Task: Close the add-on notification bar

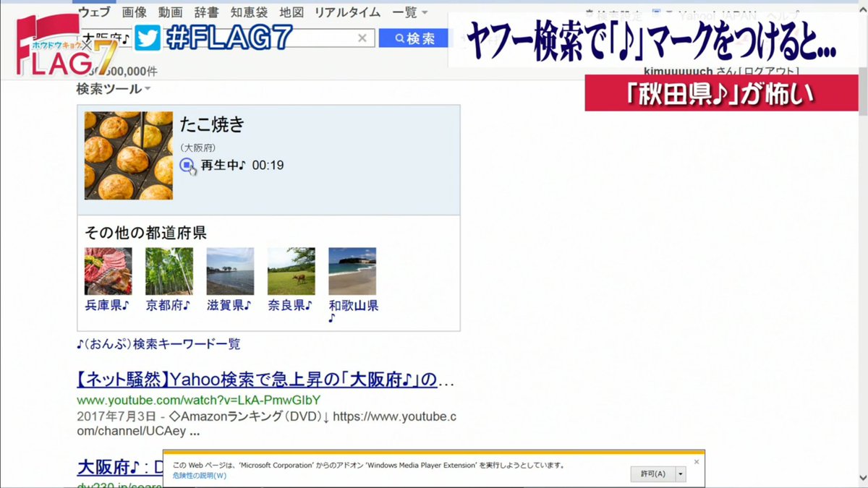Action: click(x=697, y=461)
